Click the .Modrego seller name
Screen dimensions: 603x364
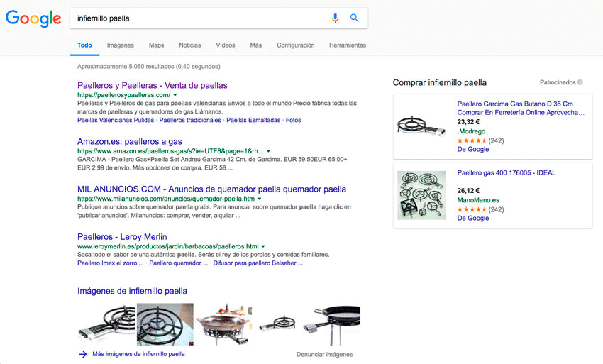coord(471,131)
